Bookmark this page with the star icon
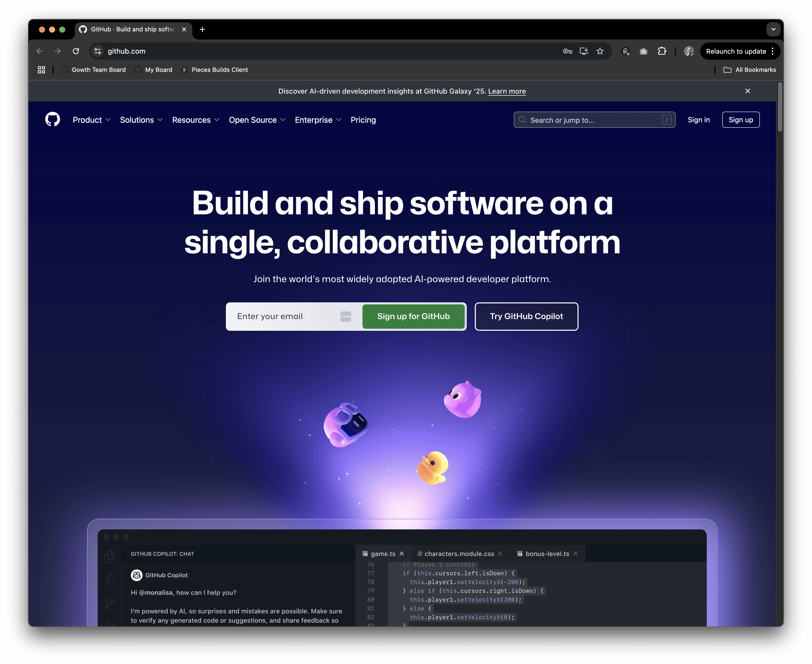The image size is (812, 664). pyautogui.click(x=600, y=51)
